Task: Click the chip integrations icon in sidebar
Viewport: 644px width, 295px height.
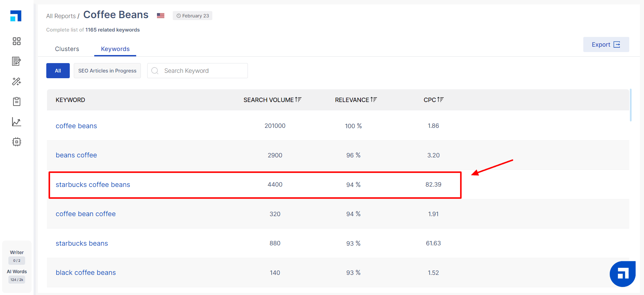Action: pos(16,142)
